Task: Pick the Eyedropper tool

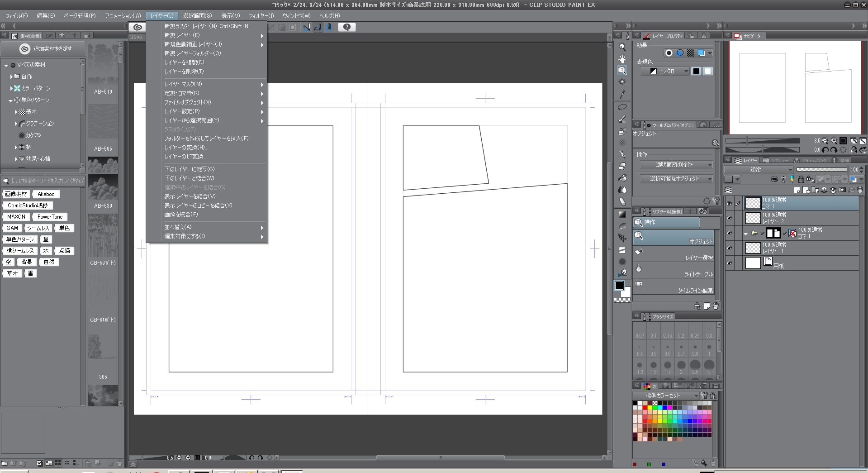Action: coord(622,94)
